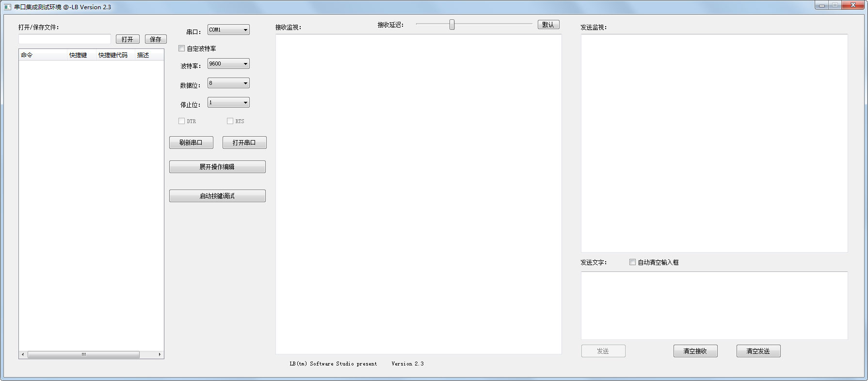Click the command list horizontal scrollbar thumb
The width and height of the screenshot is (868, 381).
[x=83, y=355]
